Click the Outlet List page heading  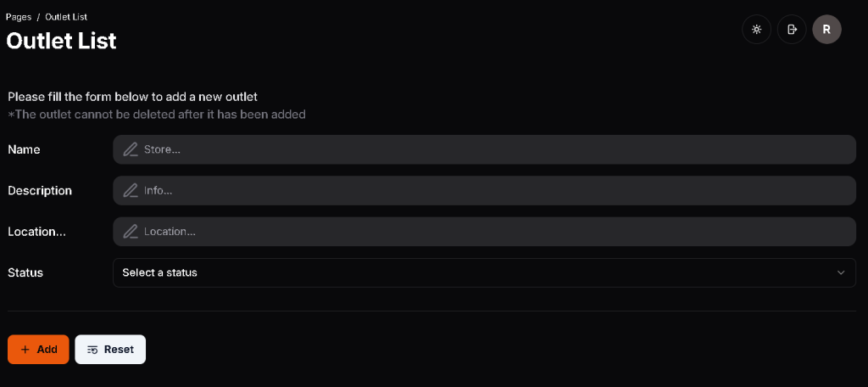[x=61, y=40]
